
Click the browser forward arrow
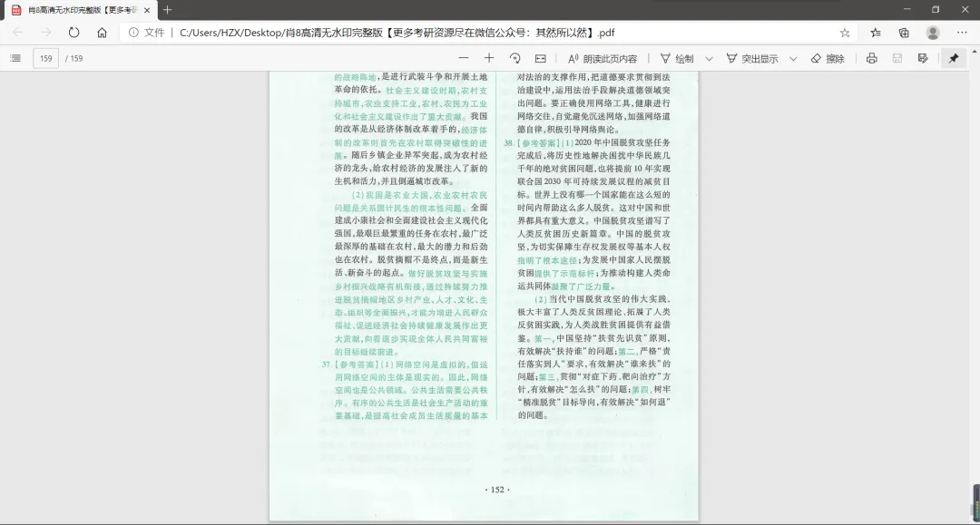[x=45, y=33]
